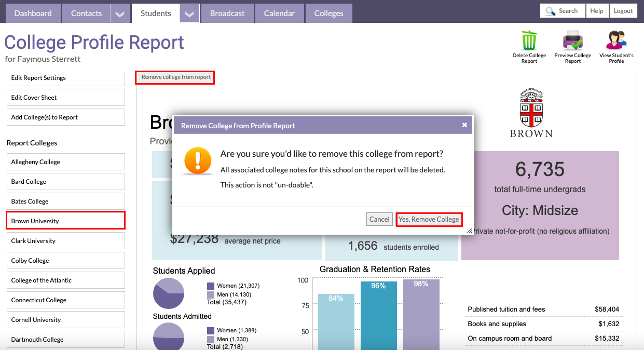Screen dimensions: 644x350
Task: Click the Remove College from Profile Report title
Action: 238,126
